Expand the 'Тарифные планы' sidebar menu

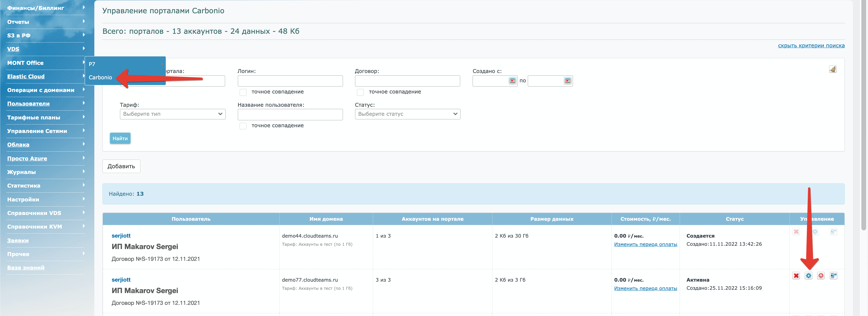coord(34,117)
